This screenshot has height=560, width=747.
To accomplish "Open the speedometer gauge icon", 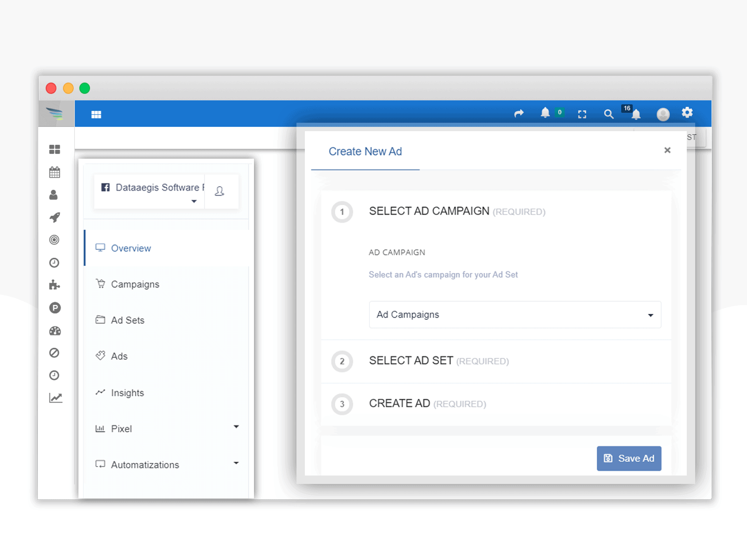I will (x=55, y=331).
